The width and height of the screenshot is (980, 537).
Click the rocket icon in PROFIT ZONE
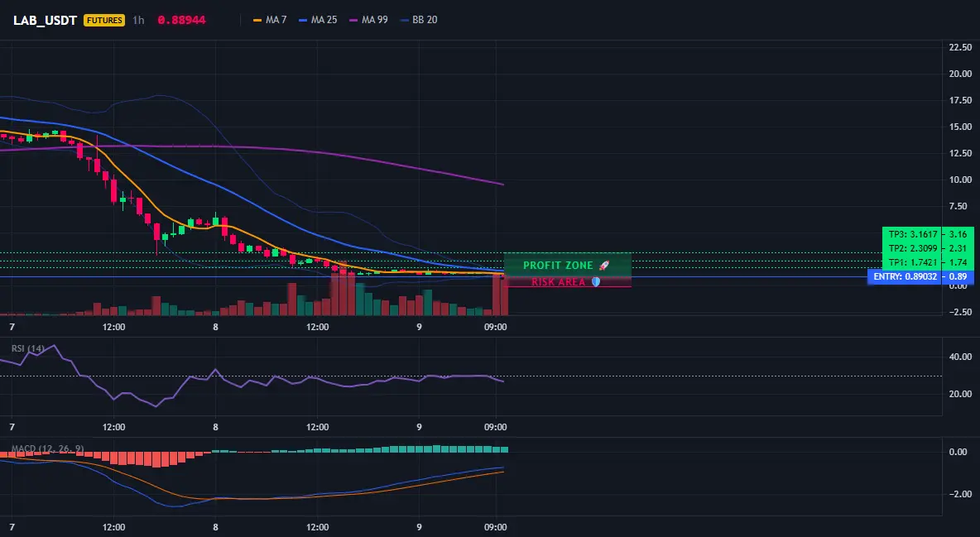coord(603,265)
